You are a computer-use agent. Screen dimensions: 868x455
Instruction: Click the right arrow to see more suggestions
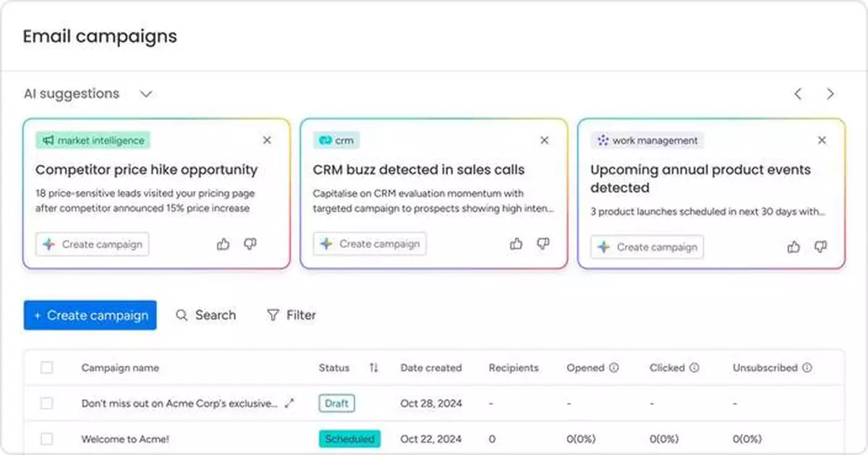830,93
